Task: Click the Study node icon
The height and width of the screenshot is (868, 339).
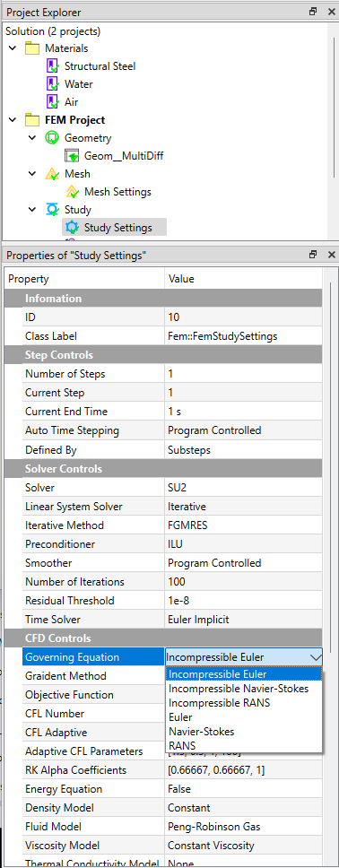Action: (51, 210)
